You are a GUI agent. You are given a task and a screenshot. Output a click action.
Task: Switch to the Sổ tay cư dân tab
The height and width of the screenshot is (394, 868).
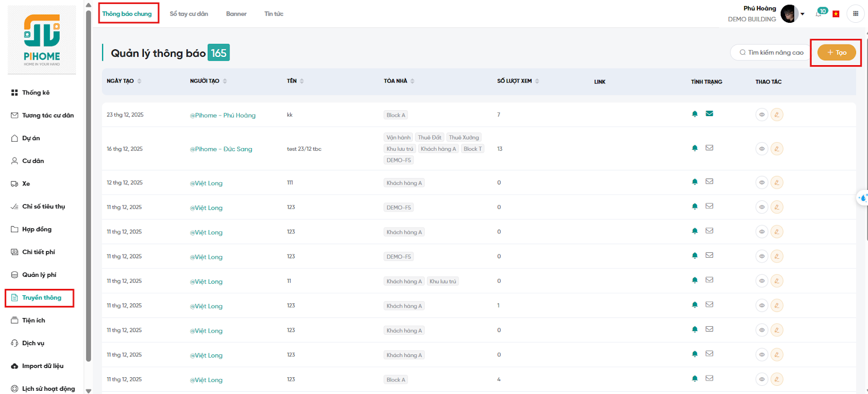pyautogui.click(x=188, y=14)
